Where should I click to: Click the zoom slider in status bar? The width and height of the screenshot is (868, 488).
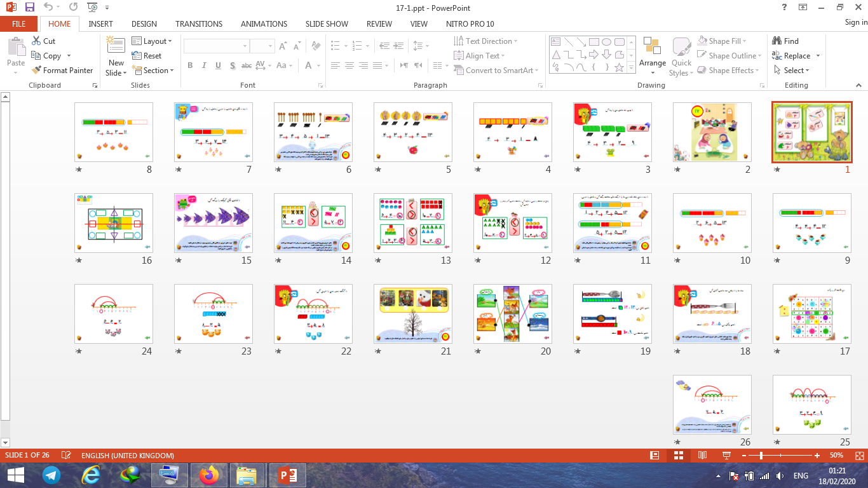point(761,456)
